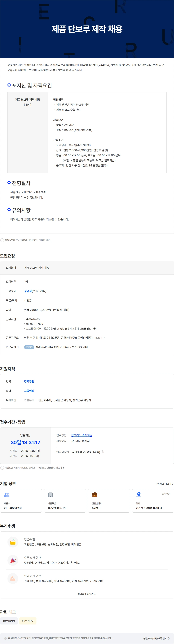
Task: Click the 편의·여가·건강 muscle icon
Action: [x=13, y=578]
